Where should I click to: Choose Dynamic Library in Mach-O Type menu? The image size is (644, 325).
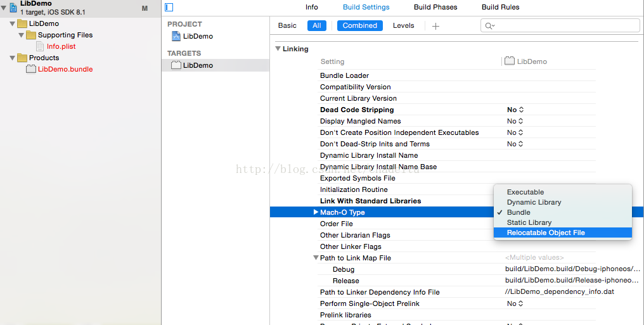tap(563, 202)
